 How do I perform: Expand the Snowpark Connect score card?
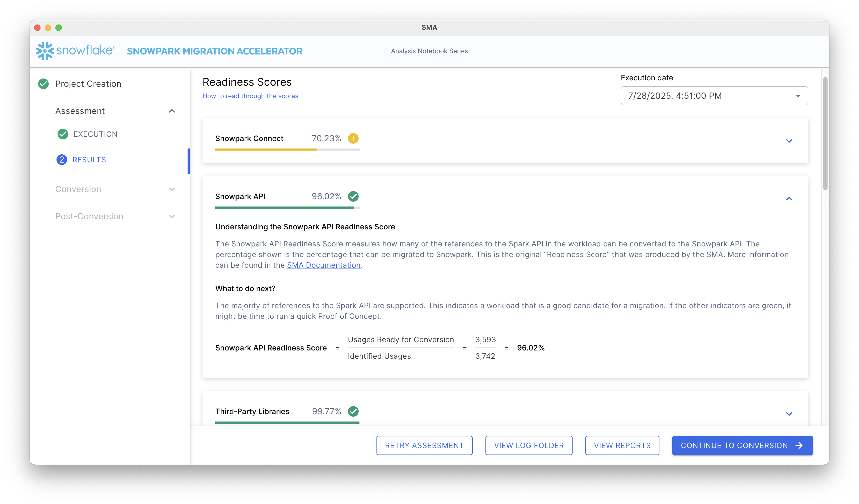tap(789, 141)
